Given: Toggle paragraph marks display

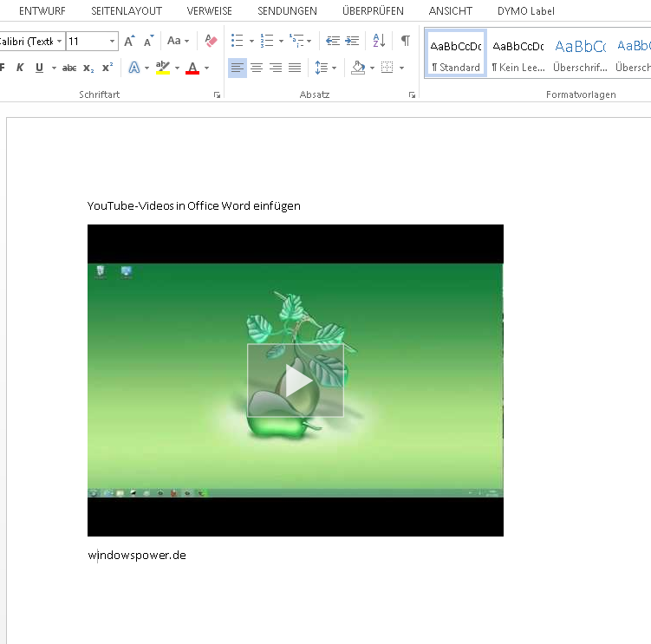Looking at the screenshot, I should point(405,41).
